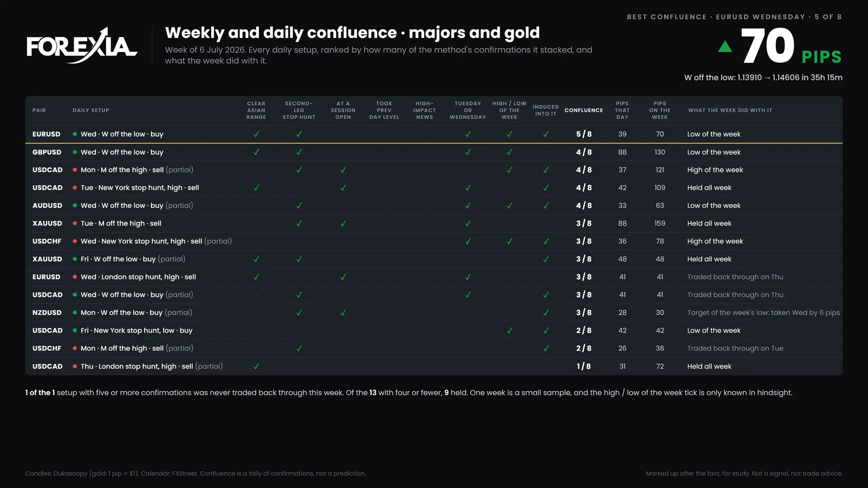
Task: Click 'W off the low: 1.13910 → 1.14606 in 35h 15m'
Action: [763, 78]
